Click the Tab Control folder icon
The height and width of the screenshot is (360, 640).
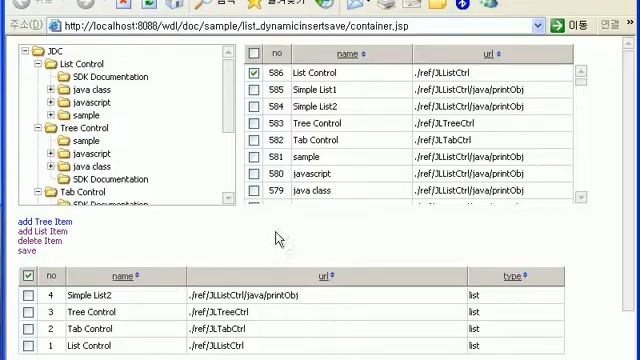pyautogui.click(x=51, y=192)
